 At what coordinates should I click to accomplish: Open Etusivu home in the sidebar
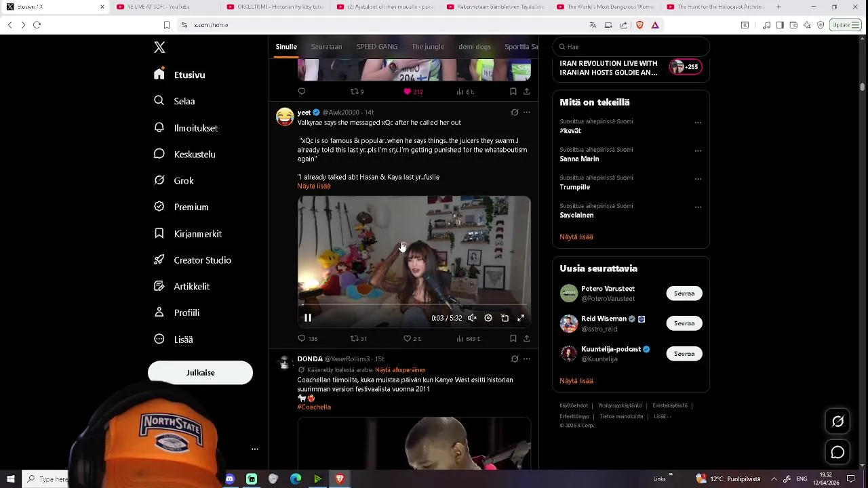(x=180, y=75)
